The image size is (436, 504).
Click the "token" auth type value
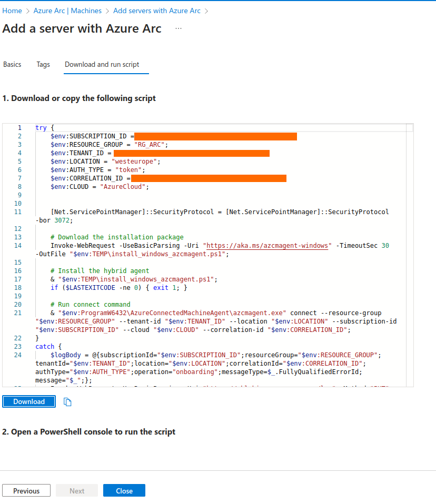[x=128, y=170]
